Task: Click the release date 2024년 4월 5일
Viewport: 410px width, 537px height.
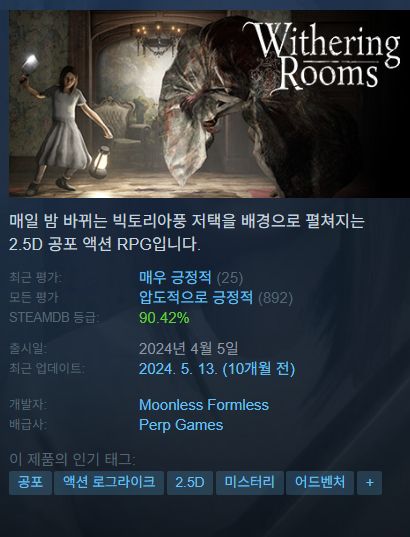Action: [x=188, y=349]
